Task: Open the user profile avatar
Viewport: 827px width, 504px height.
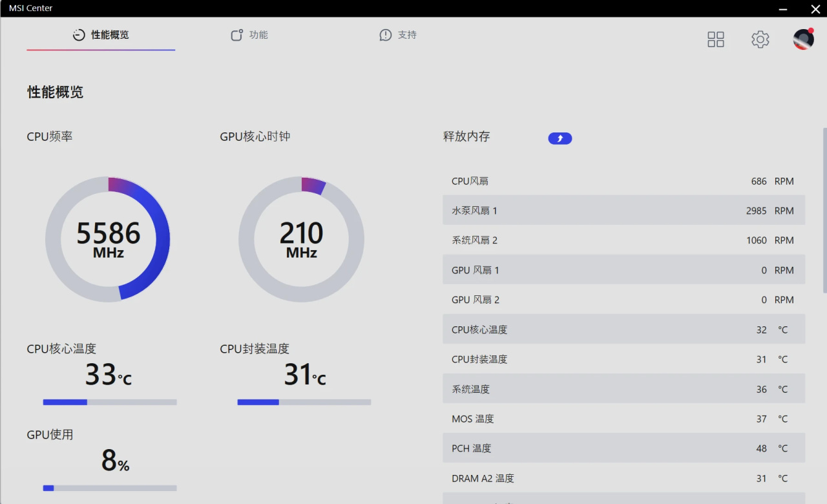Action: [x=804, y=39]
